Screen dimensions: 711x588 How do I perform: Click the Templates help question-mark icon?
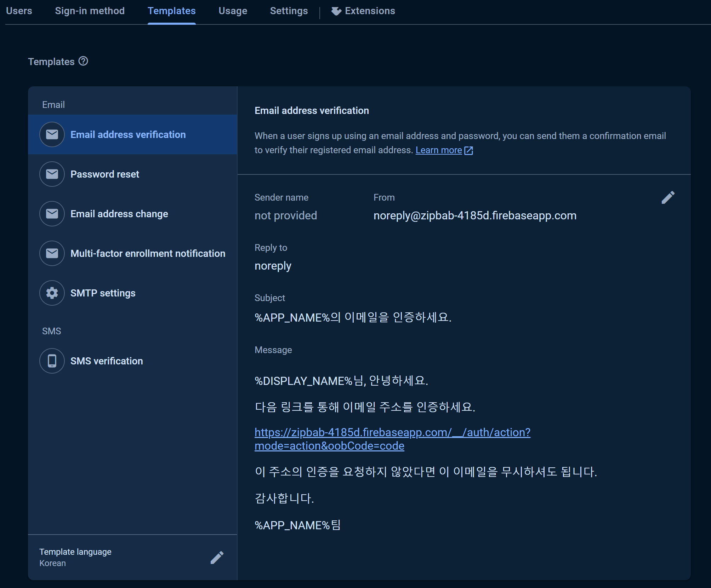(x=83, y=61)
